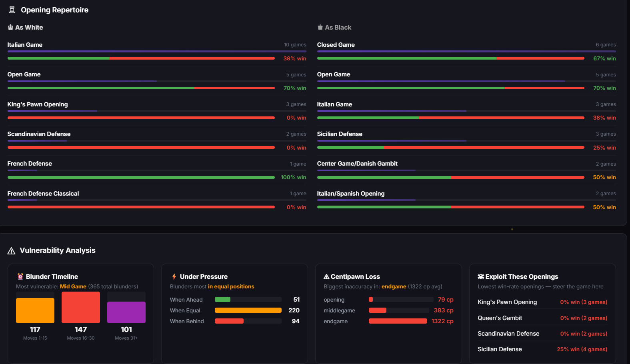The width and height of the screenshot is (630, 364).
Task: Open the Closed Game entry under As Black
Action: click(x=336, y=45)
